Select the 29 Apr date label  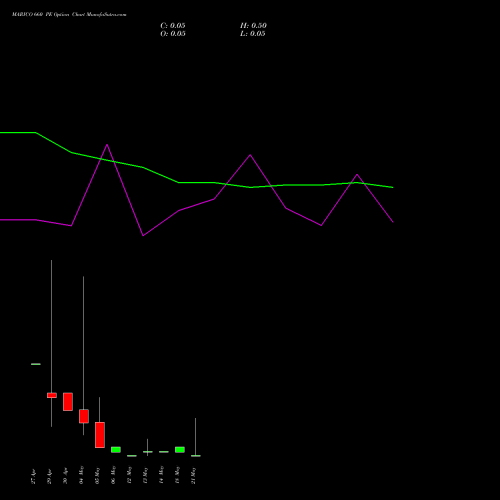pos(49,476)
